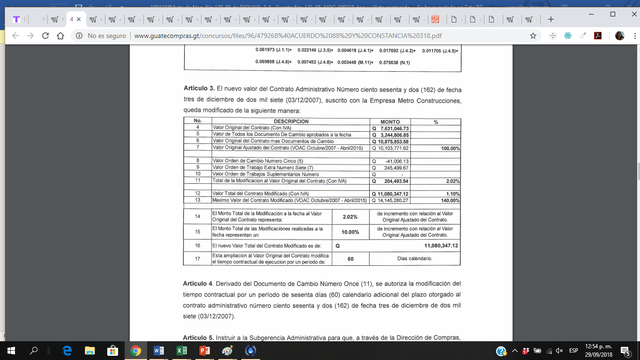
Task: Reload the current PDF page
Action: coord(45,36)
